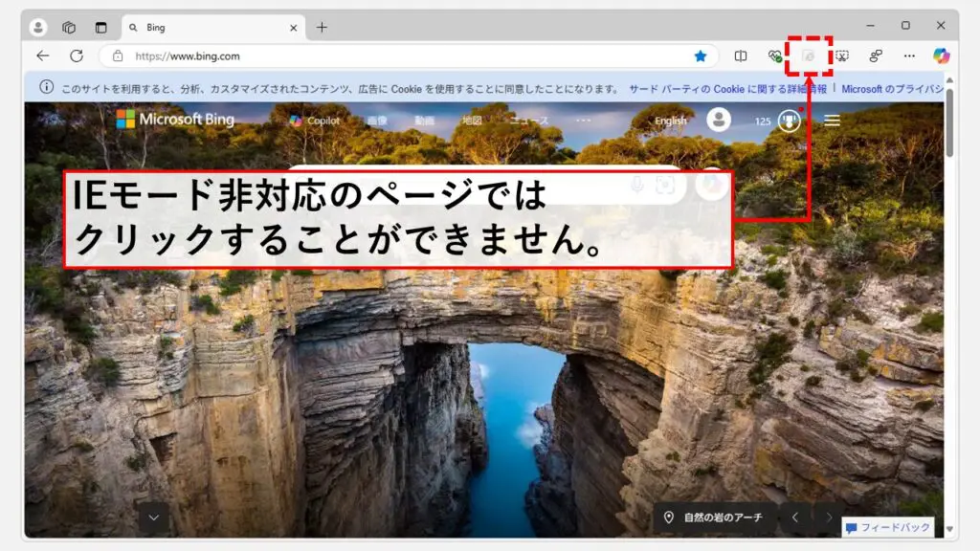Switch language to English

[671, 121]
